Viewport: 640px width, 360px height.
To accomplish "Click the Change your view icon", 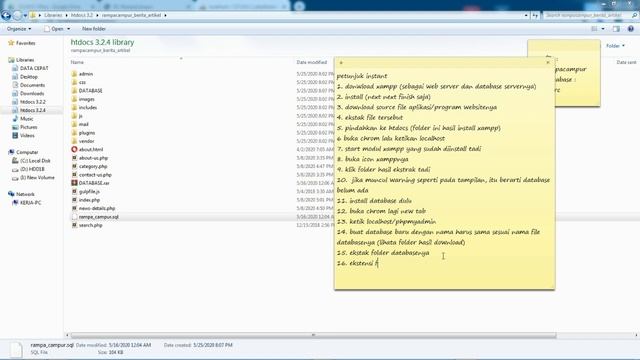I will pyautogui.click(x=594, y=29).
